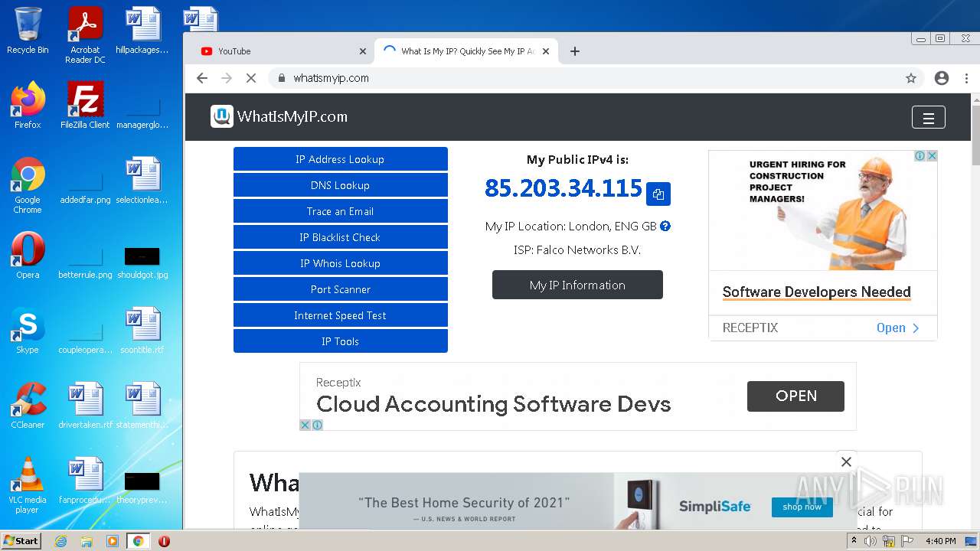This screenshot has height=551, width=980.
Task: Select the What Is My IP tab
Action: (x=465, y=51)
